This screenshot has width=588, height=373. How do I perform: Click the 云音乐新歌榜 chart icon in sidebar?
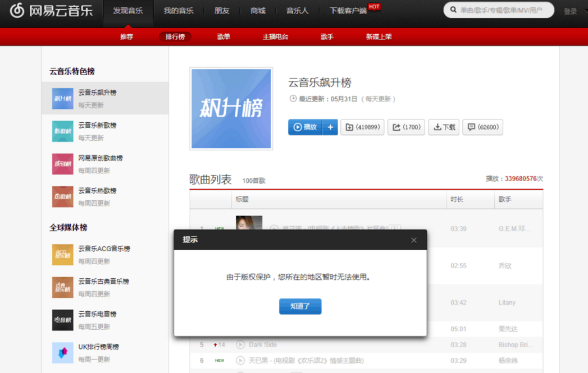tap(62, 131)
